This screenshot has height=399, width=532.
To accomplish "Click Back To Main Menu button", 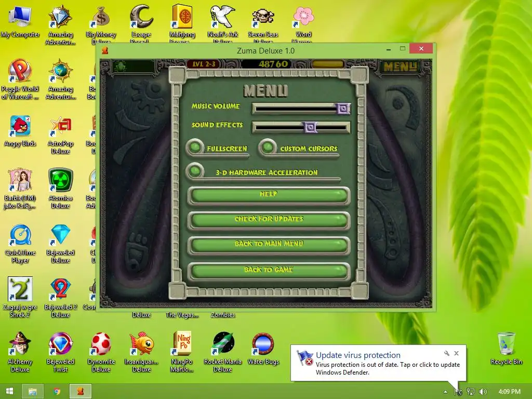I will tap(269, 245).
